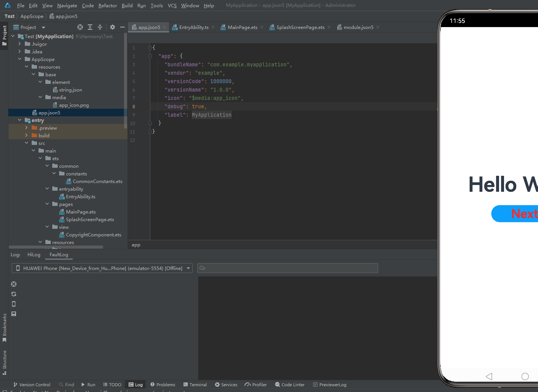This screenshot has width=538, height=392.
Task: Select the FaultLog tab
Action: point(59,255)
